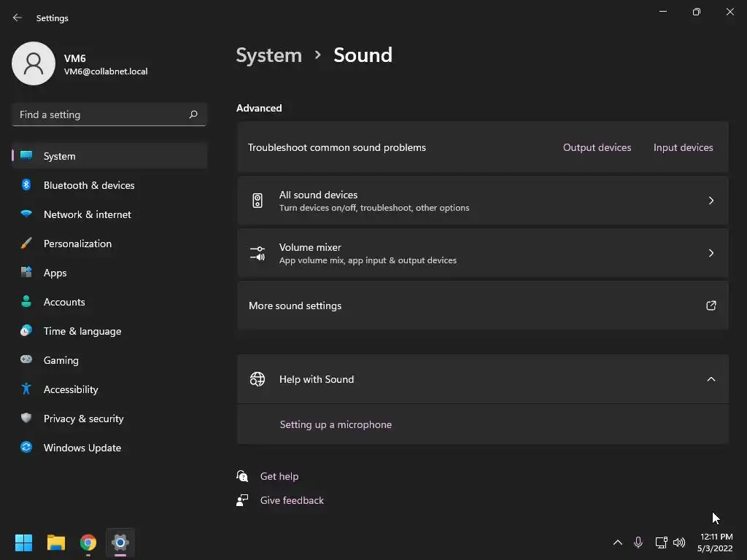Open the Windows Update section
The width and height of the screenshot is (747, 560).
(x=82, y=448)
